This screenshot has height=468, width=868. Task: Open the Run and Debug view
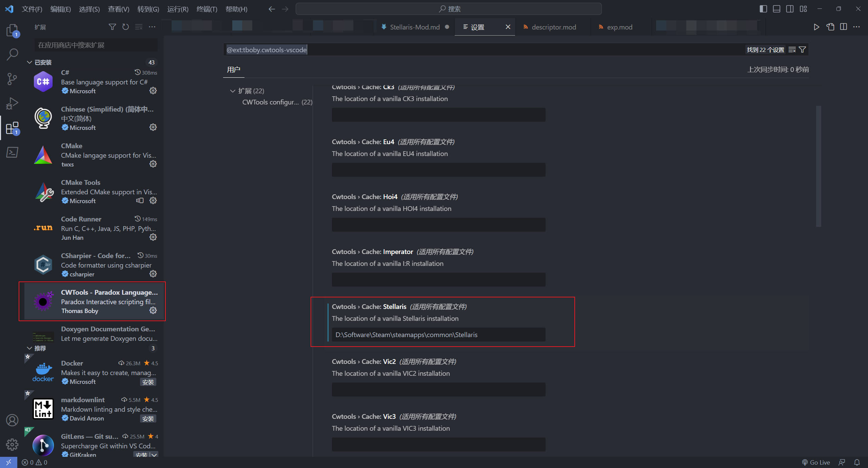coord(12,103)
